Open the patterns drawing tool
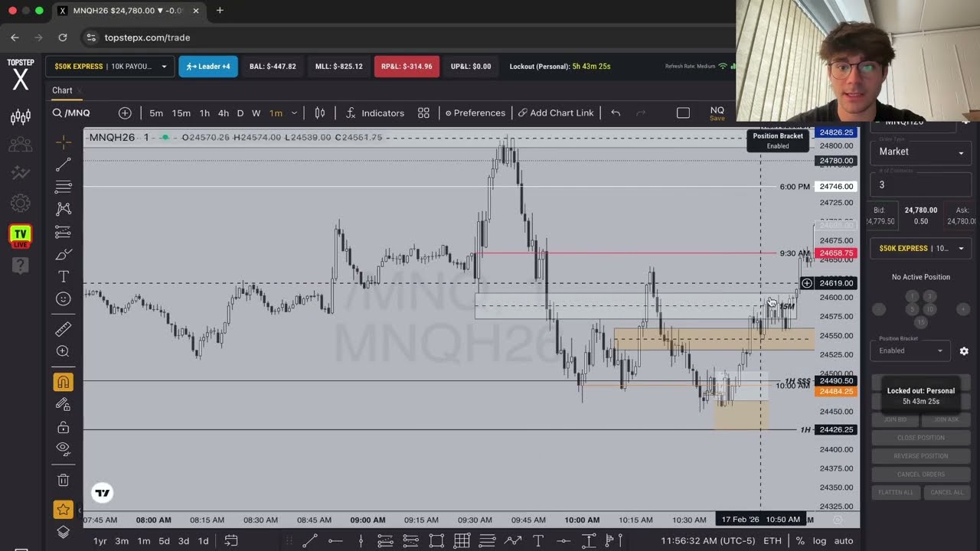 64,209
